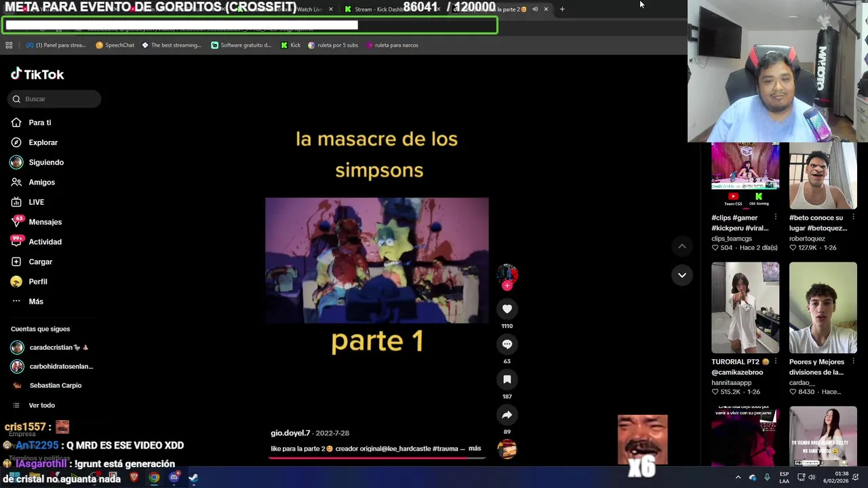Follow the creator with the red plus
The height and width of the screenshot is (488, 868).
point(507,286)
